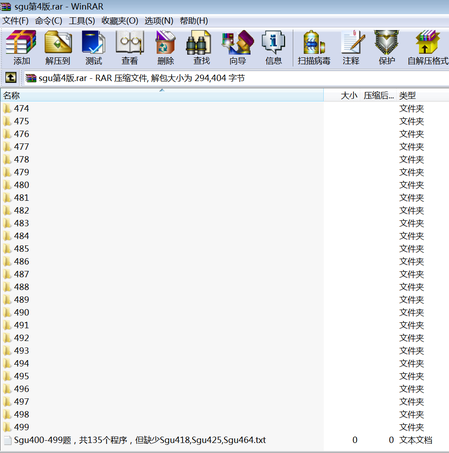Click the 保护 (Protect) shield icon
The width and height of the screenshot is (449, 453).
387,48
